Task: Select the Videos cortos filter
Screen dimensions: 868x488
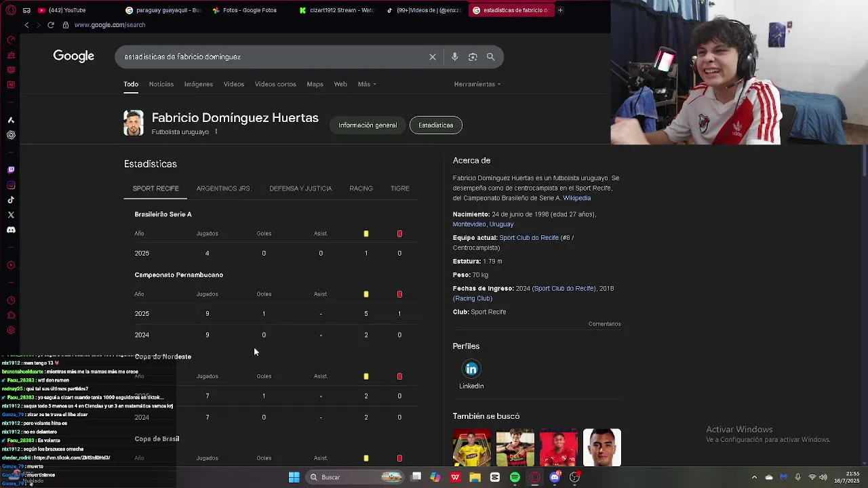Action: tap(275, 84)
